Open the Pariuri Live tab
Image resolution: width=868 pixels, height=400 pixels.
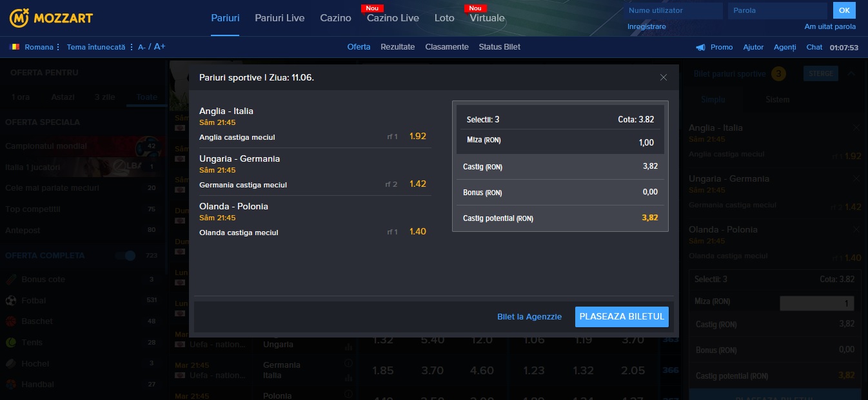click(280, 18)
